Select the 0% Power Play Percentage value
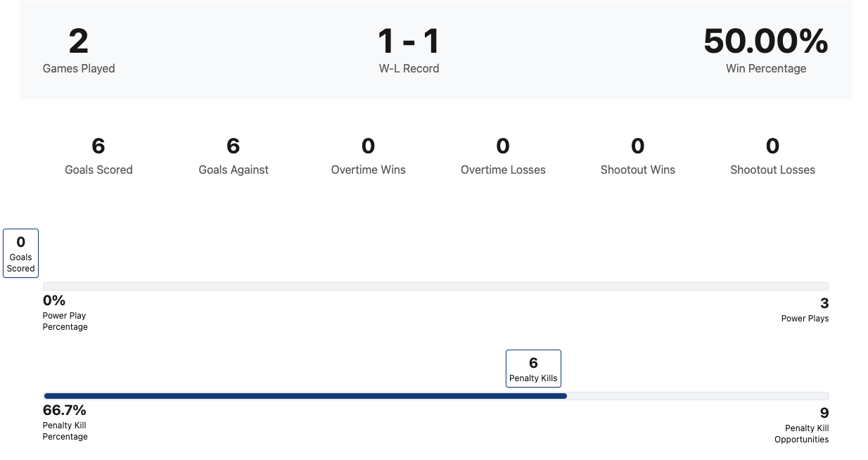 [x=54, y=301]
